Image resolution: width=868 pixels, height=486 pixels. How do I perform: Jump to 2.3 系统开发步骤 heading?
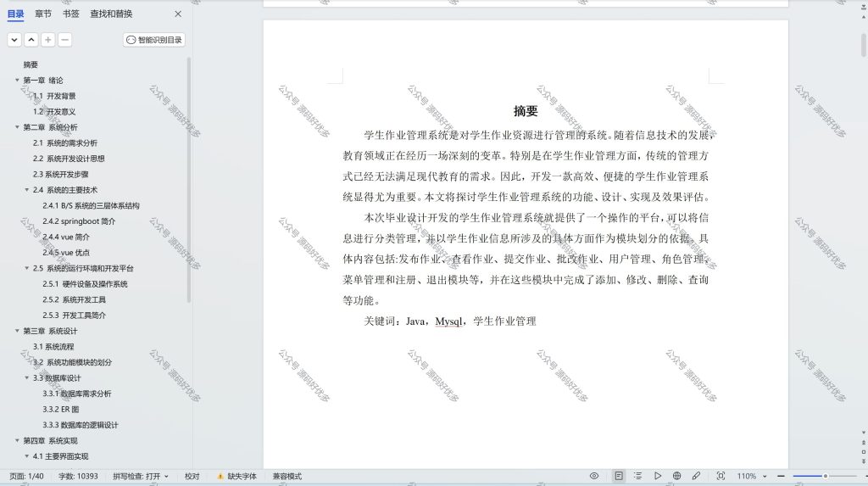coord(60,174)
